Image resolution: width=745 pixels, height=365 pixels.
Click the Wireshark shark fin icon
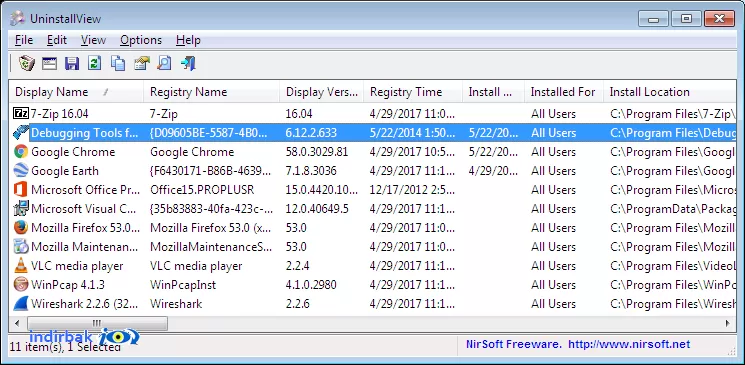pos(21,304)
